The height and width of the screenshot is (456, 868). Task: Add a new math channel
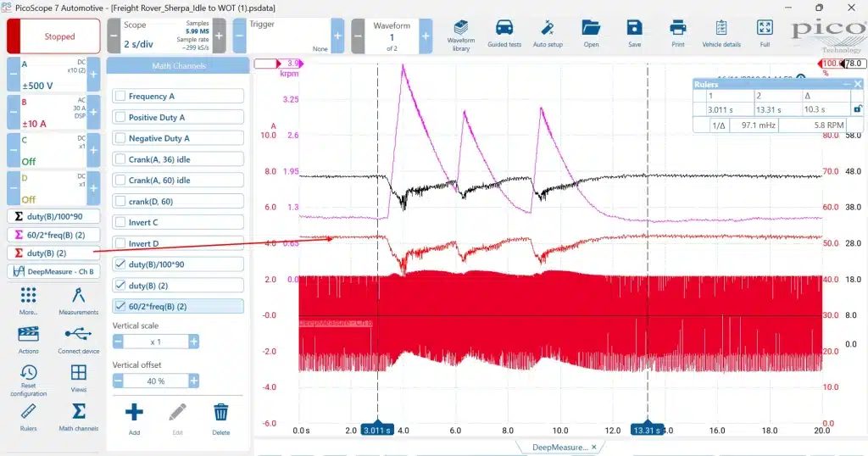[134, 419]
